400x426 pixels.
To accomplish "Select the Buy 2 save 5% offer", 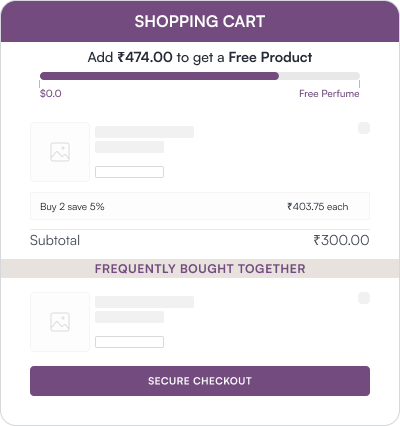I will click(x=200, y=206).
